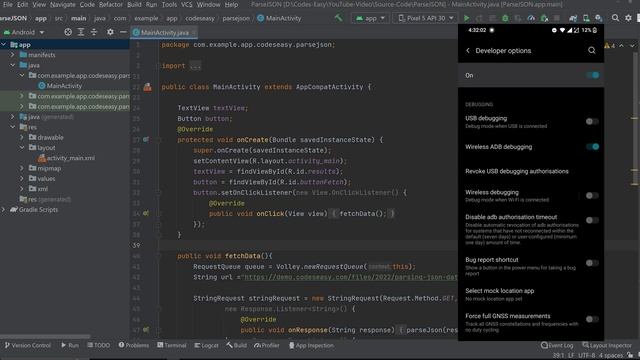
Task: Expand the drawable folder
Action: [x=22, y=137]
